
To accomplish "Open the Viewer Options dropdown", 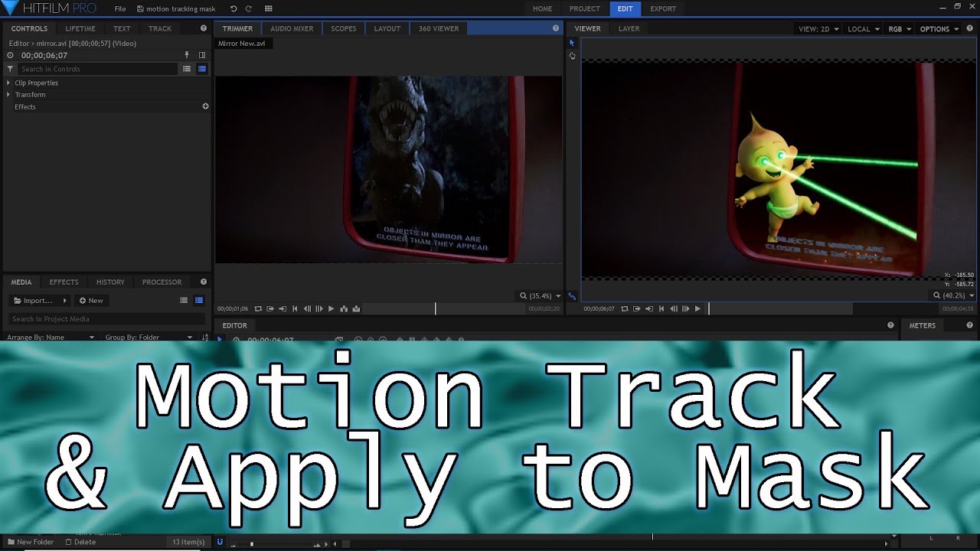I will (x=939, y=29).
